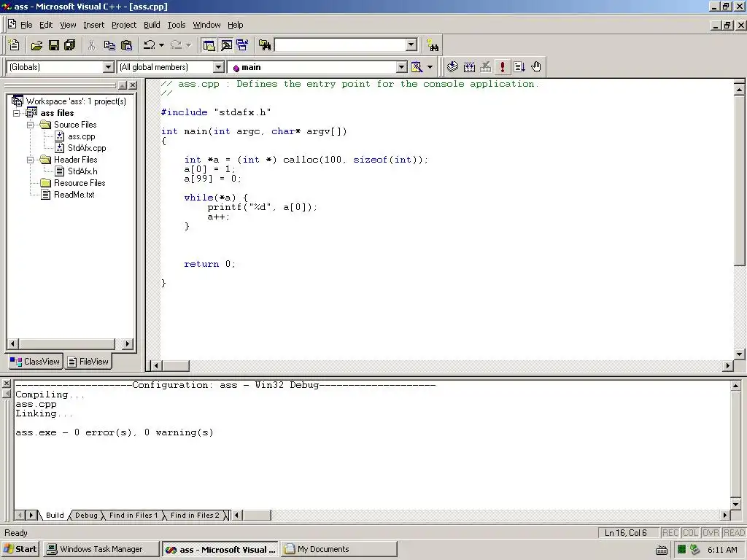Switch to Find in Files 2 tab
This screenshot has width=747, height=560.
click(x=195, y=515)
